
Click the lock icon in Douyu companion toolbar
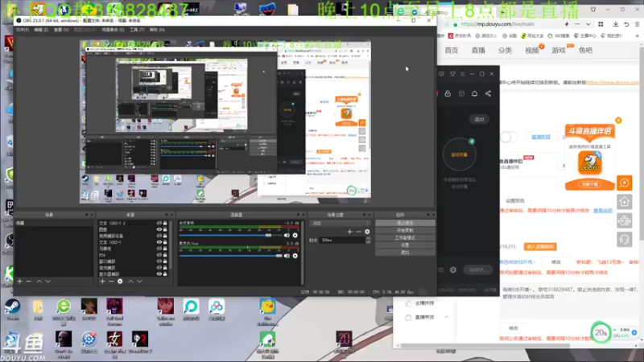448,93
